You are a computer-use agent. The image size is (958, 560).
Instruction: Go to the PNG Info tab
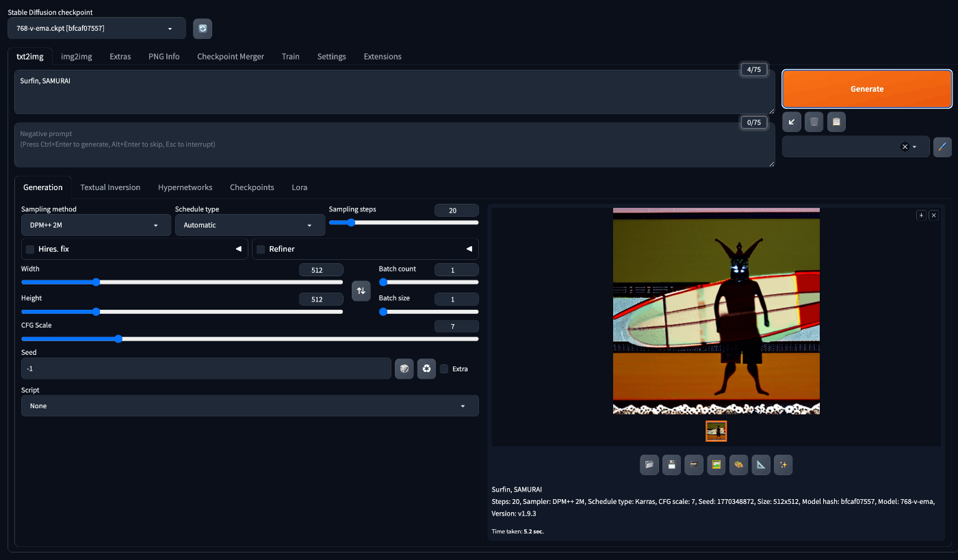164,56
